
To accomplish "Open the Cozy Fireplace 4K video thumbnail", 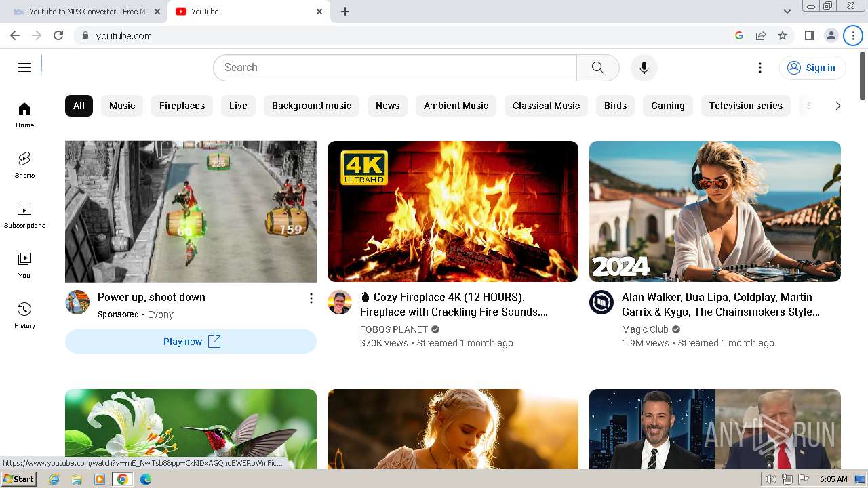I will [x=453, y=211].
